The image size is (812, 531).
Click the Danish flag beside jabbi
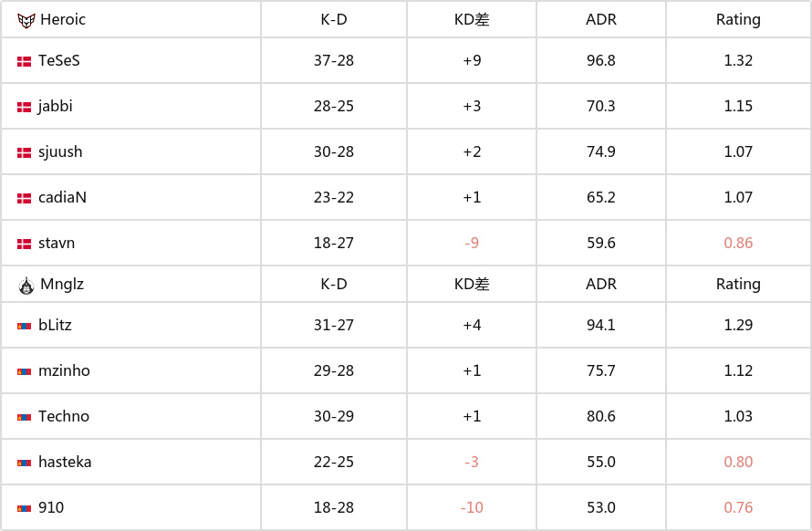24,108
